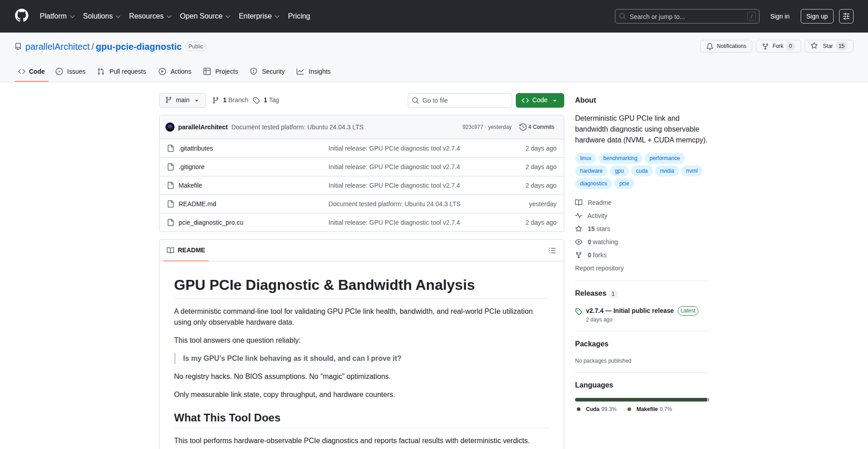Screen dimensions: 868x449
Task: Open the main branch selector
Action: pyautogui.click(x=182, y=100)
